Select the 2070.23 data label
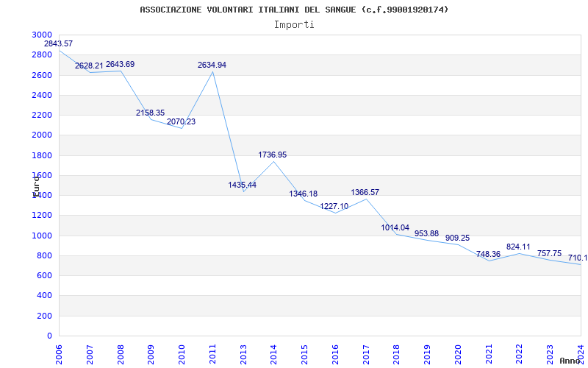This screenshot has width=588, height=368. point(181,121)
